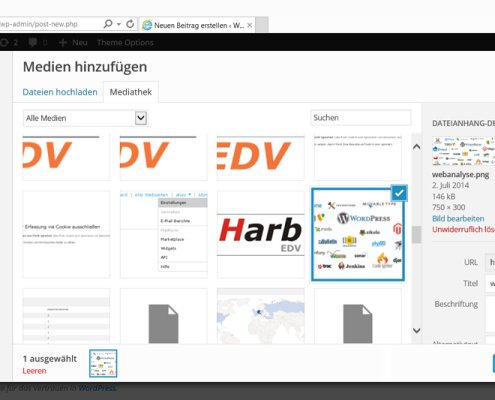
Task: Click the browser refresh icon
Action: (x=130, y=24)
